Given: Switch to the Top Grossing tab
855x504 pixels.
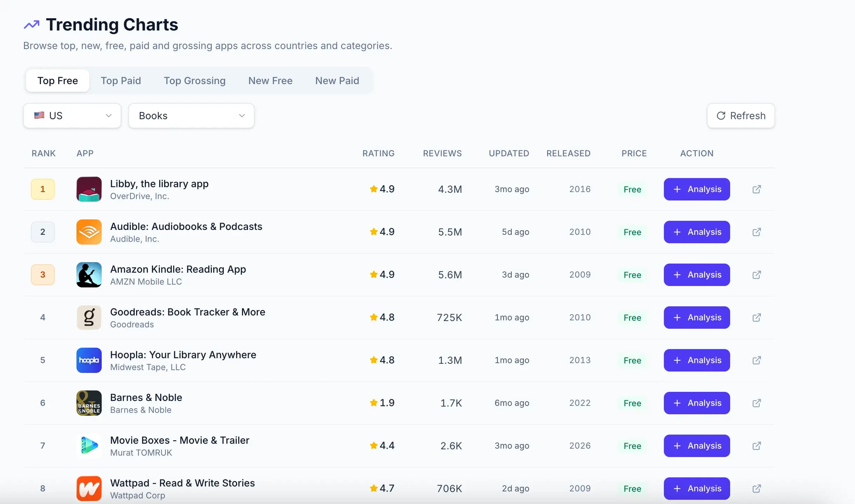Looking at the screenshot, I should pyautogui.click(x=195, y=81).
